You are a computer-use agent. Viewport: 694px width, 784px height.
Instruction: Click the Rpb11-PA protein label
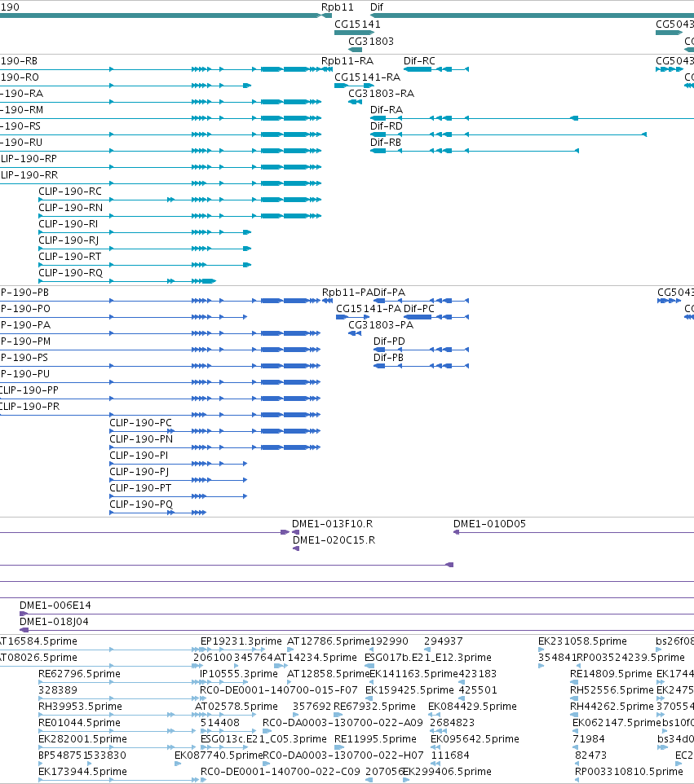tap(347, 292)
